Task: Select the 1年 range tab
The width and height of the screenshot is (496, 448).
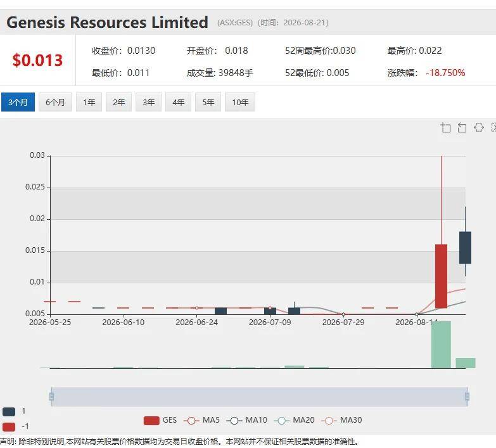Action: [x=89, y=102]
